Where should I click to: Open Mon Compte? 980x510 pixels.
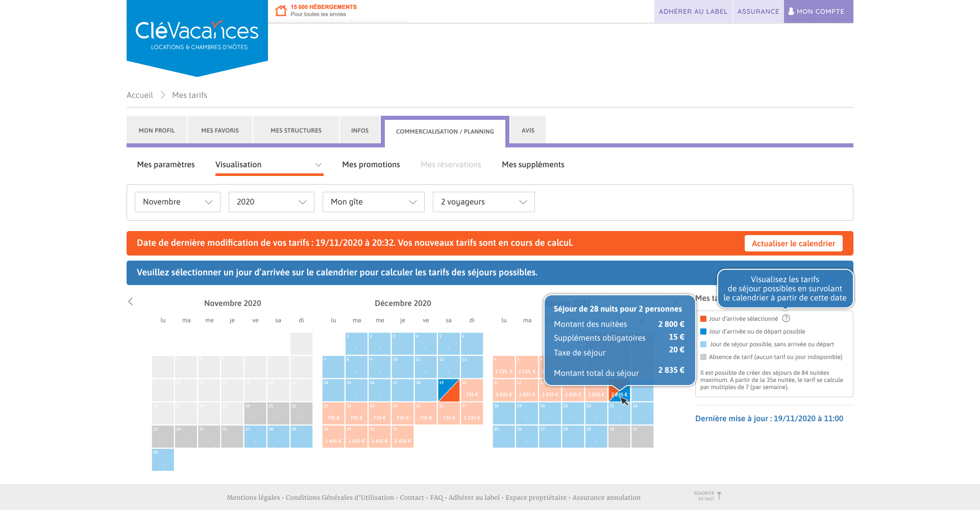[x=819, y=11]
